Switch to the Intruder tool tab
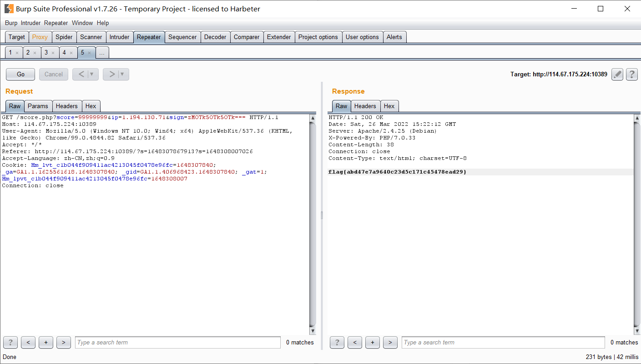The height and width of the screenshot is (364, 641). [x=120, y=37]
